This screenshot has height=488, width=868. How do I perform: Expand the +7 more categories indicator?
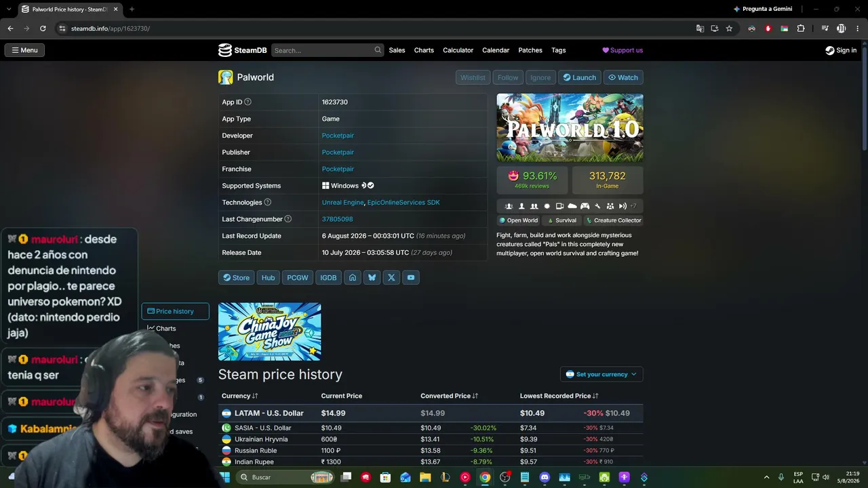pos(633,206)
